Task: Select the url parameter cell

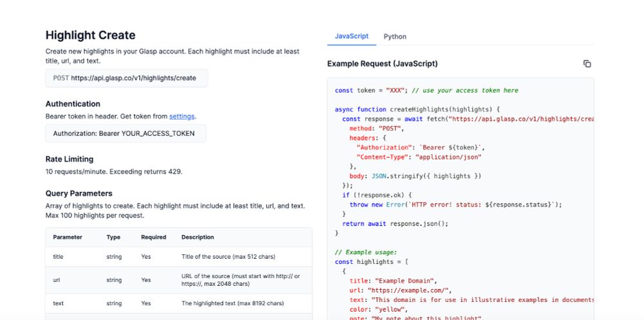Action: click(x=57, y=280)
